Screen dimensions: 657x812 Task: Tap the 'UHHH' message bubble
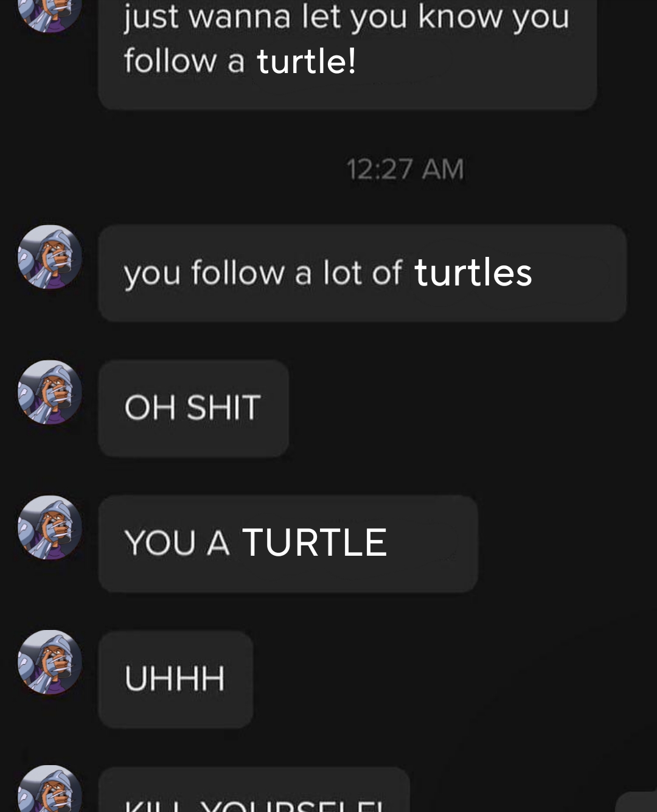(x=175, y=679)
